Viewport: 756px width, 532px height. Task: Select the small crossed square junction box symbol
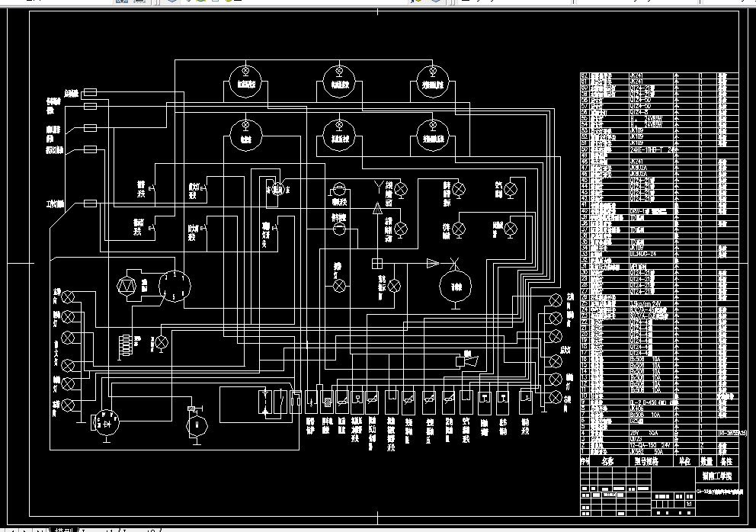click(x=377, y=264)
